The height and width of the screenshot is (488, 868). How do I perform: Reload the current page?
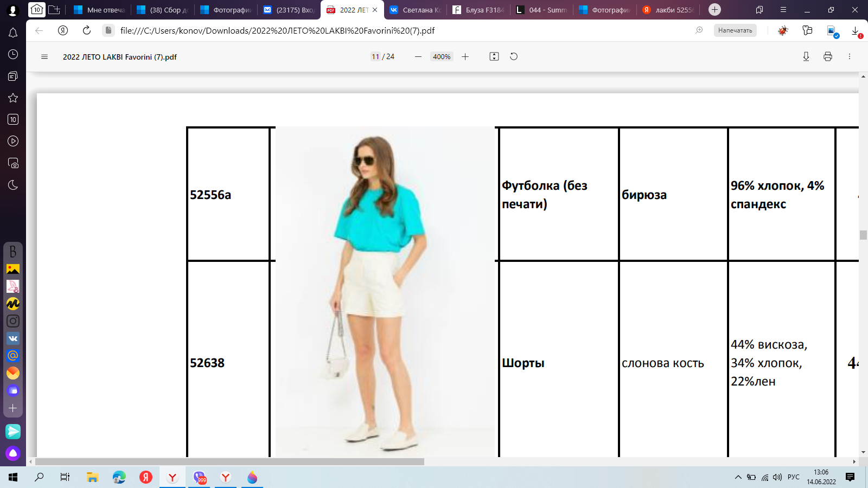click(87, 30)
